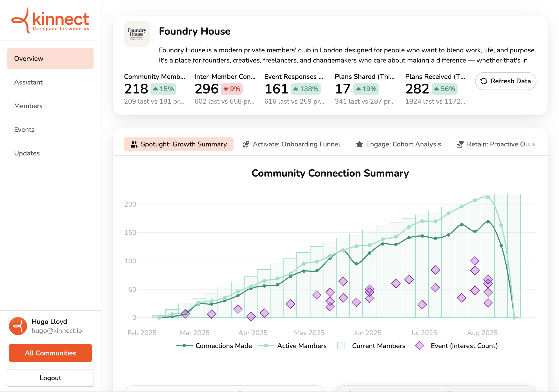Select the Spotlight: Growth Summary tab
The height and width of the screenshot is (392, 559).
(179, 144)
